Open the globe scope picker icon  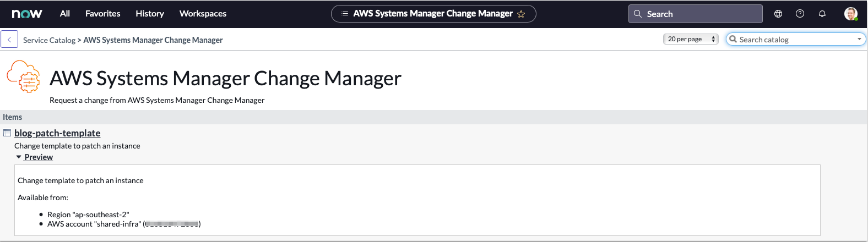point(778,14)
